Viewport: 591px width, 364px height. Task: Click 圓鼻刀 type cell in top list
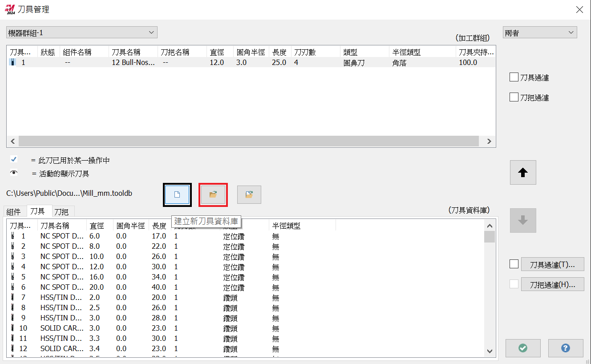[x=354, y=63]
